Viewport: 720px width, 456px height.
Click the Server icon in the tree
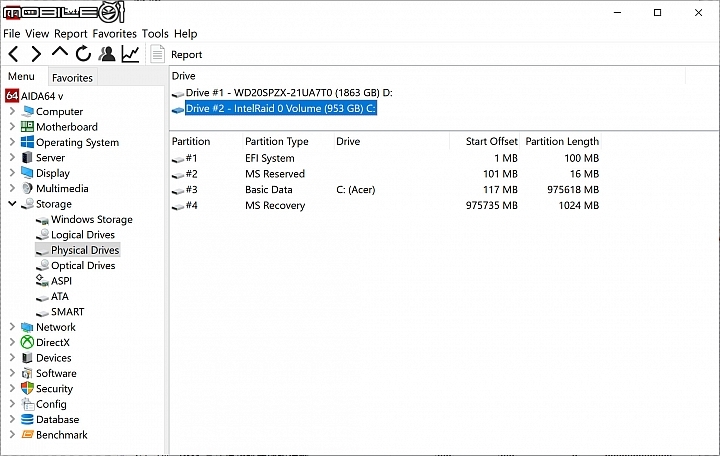click(x=28, y=158)
